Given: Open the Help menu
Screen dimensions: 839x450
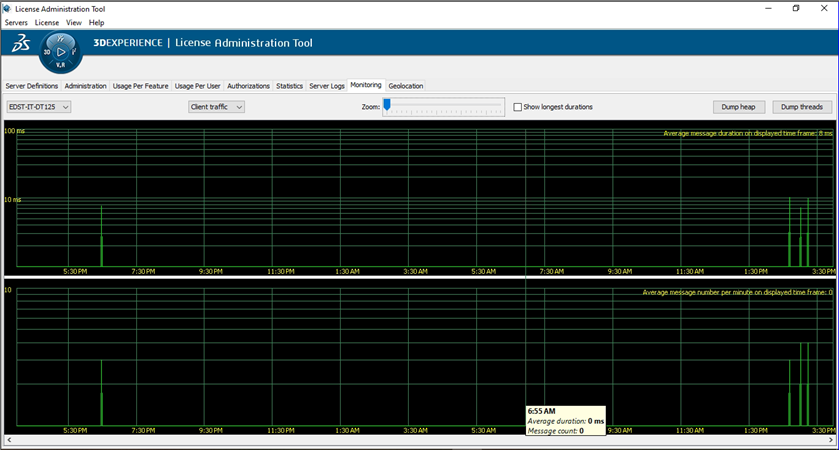Looking at the screenshot, I should [96, 22].
